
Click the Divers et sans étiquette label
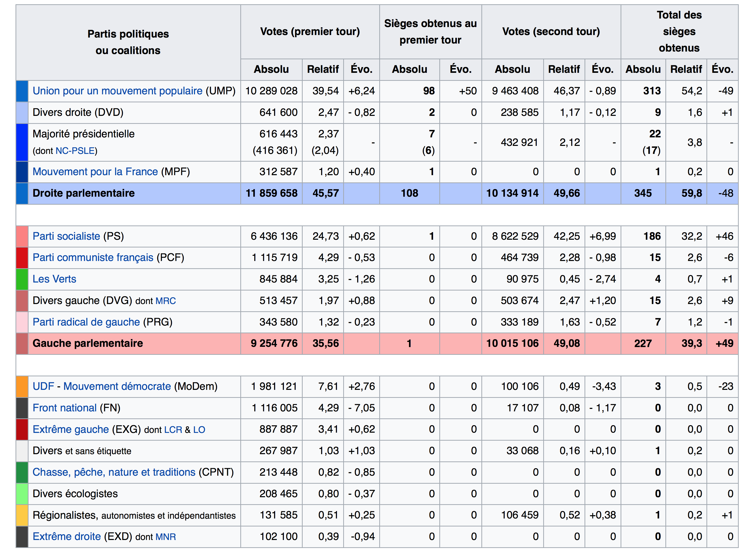coord(82,451)
